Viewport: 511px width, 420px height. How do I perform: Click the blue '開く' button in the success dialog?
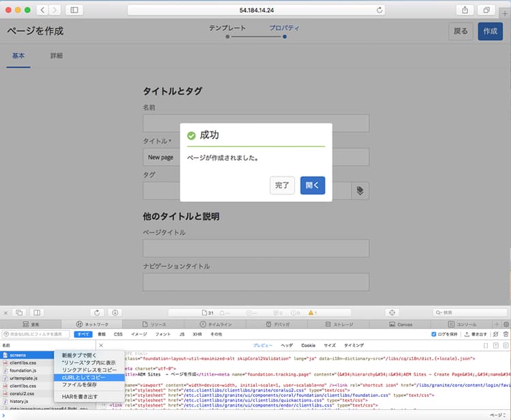coord(313,185)
